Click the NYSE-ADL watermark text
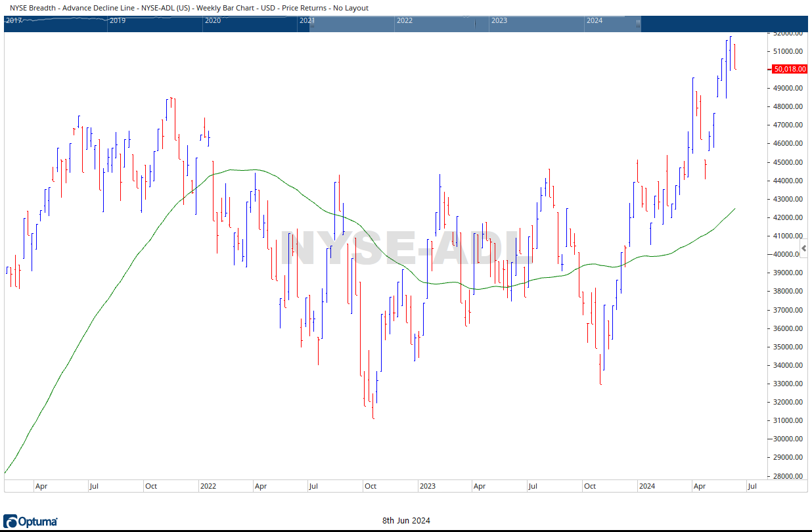812x532 pixels. point(406,250)
